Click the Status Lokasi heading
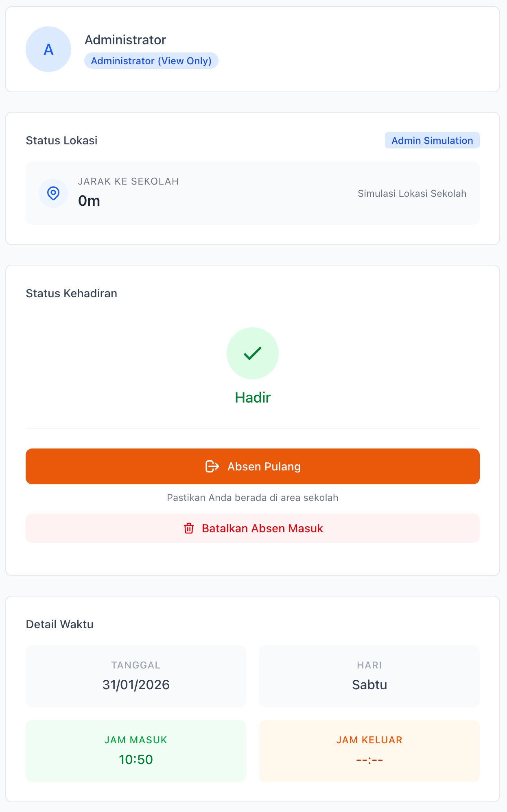This screenshot has width=507, height=812. point(62,141)
